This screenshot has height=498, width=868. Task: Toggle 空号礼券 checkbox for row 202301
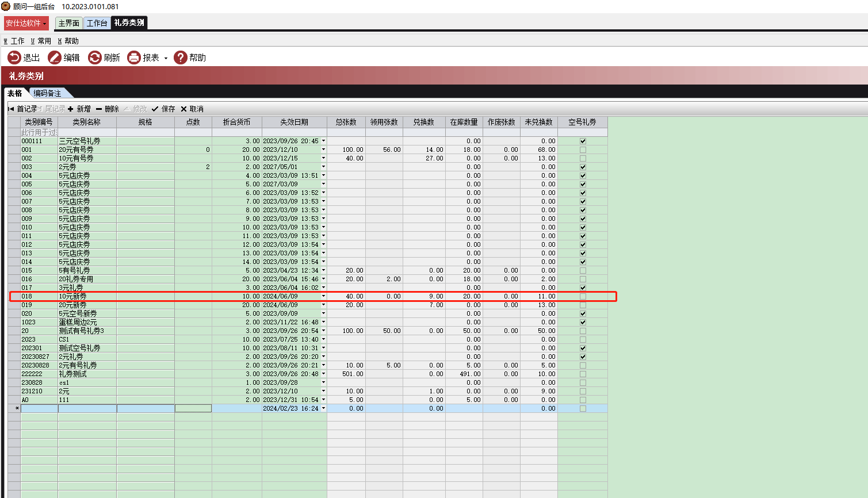pyautogui.click(x=583, y=348)
